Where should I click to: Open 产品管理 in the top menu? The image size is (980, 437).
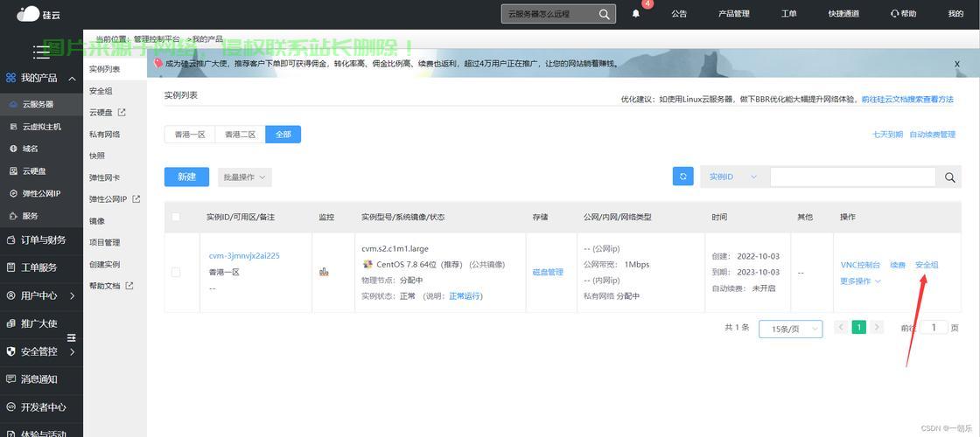(734, 14)
